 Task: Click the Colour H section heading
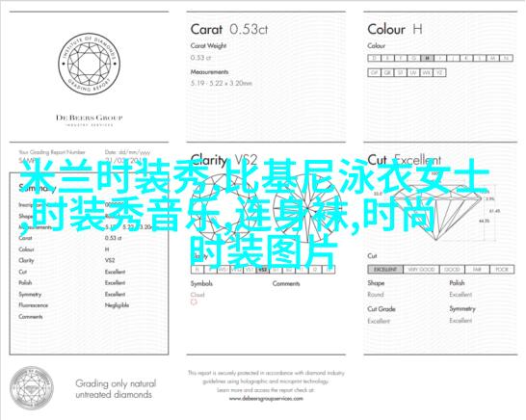pyautogui.click(x=395, y=29)
